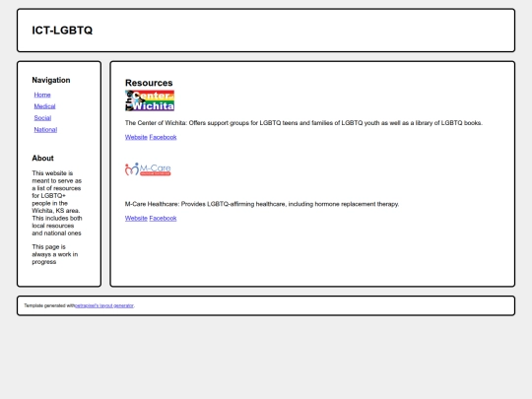
Task: Click the Resources heading
Action: [x=149, y=83]
